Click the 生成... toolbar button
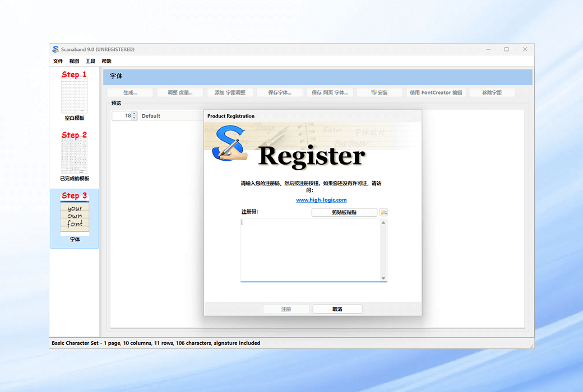Screen dimensions: 583x392 130,92
